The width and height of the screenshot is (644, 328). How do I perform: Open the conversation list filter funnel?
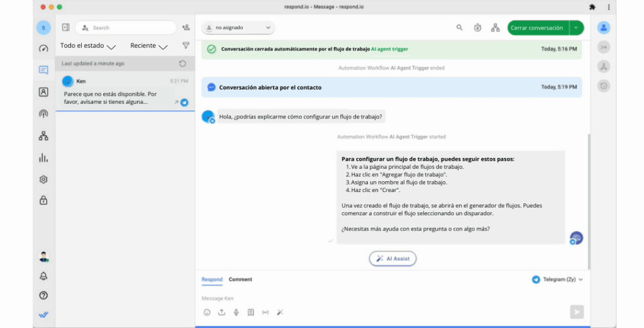click(186, 45)
